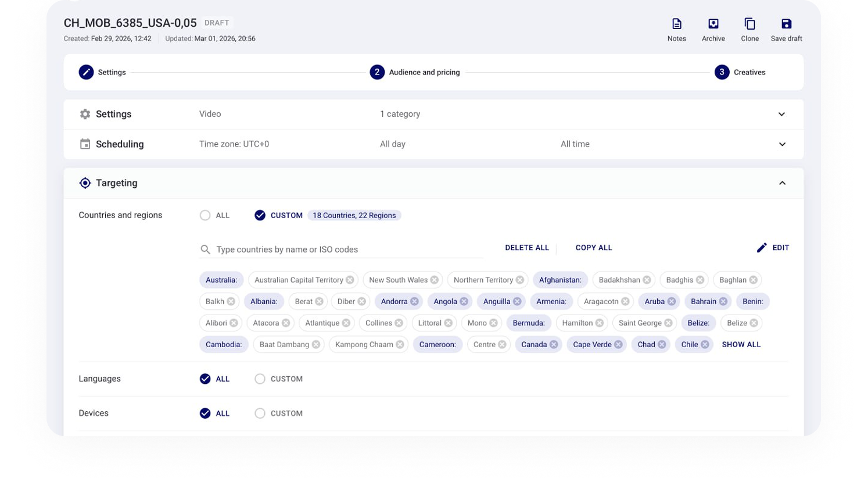Go to the Creatives step
Screen dimensions: 868x492
[x=722, y=72]
